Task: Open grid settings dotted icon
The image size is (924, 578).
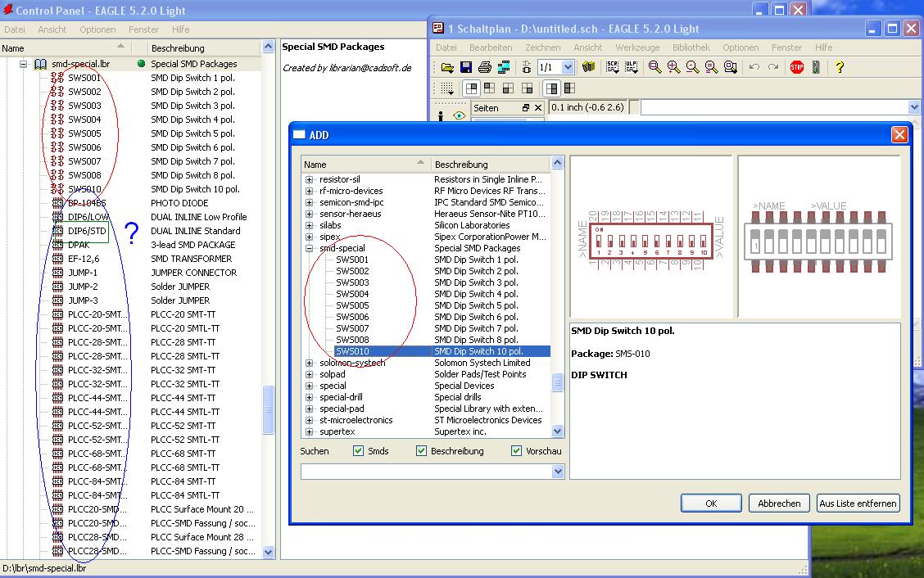Action: [447, 89]
